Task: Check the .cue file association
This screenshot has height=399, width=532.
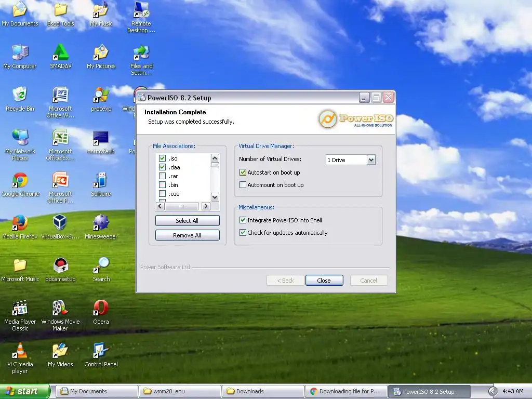Action: 162,194
